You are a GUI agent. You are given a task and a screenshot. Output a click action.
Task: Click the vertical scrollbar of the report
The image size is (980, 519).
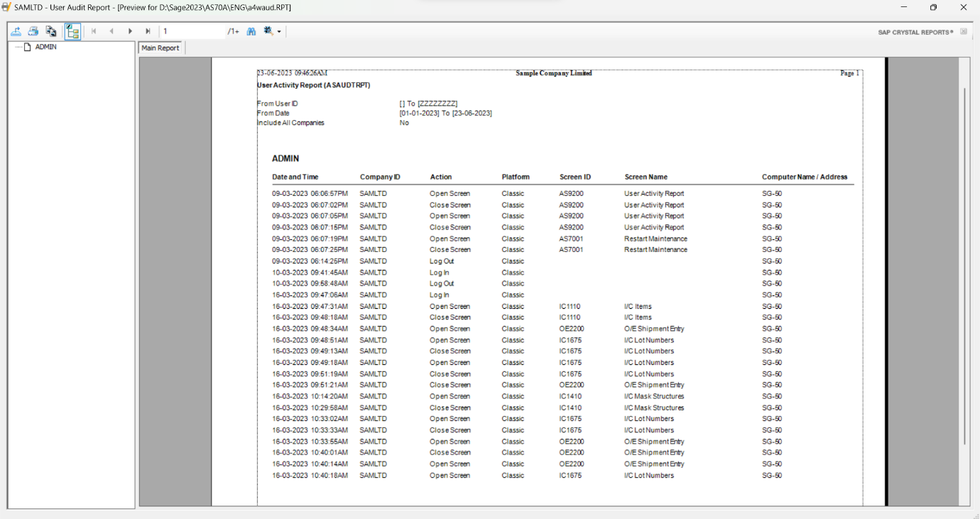tap(964, 266)
